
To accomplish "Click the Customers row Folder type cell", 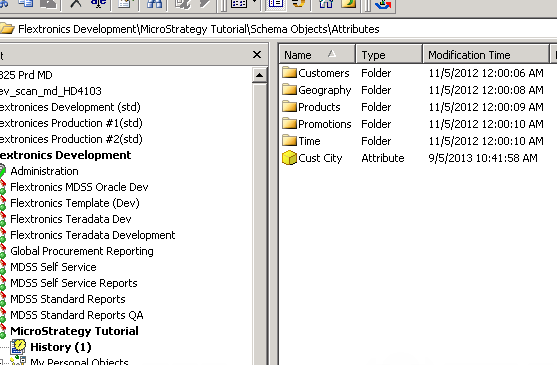I will coord(376,73).
